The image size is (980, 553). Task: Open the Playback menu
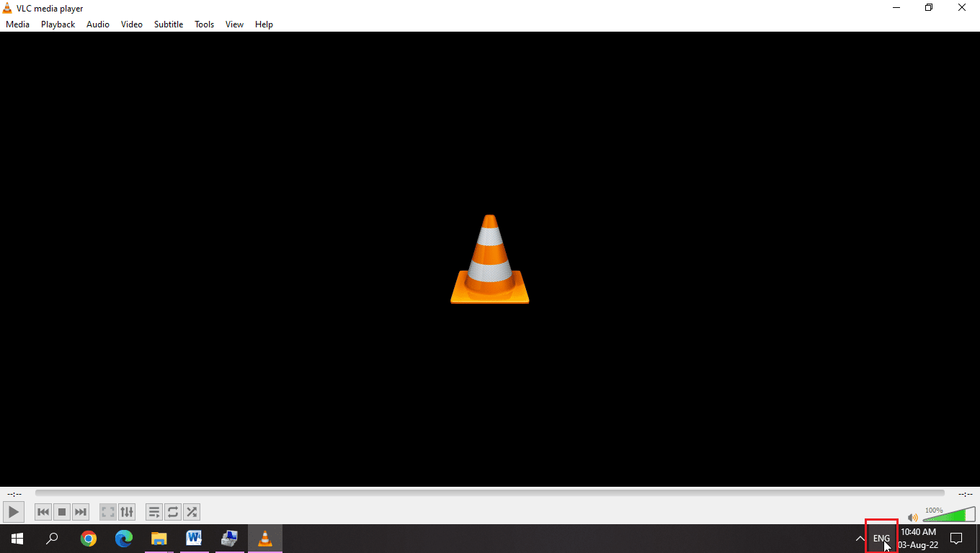coord(58,24)
